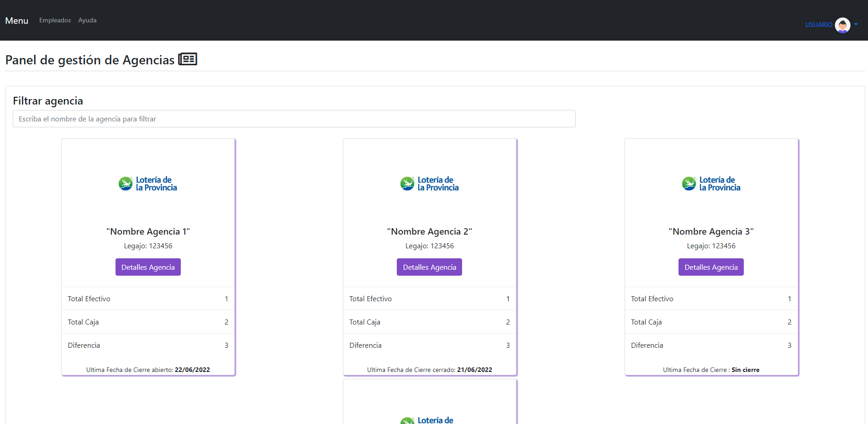Open the Empleados menu item

coord(55,20)
